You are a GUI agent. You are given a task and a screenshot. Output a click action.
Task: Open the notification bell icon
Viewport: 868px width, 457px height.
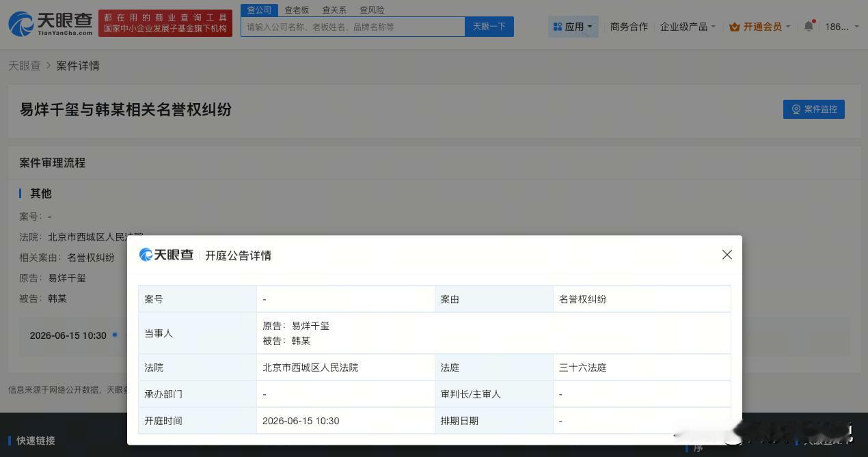tap(809, 26)
